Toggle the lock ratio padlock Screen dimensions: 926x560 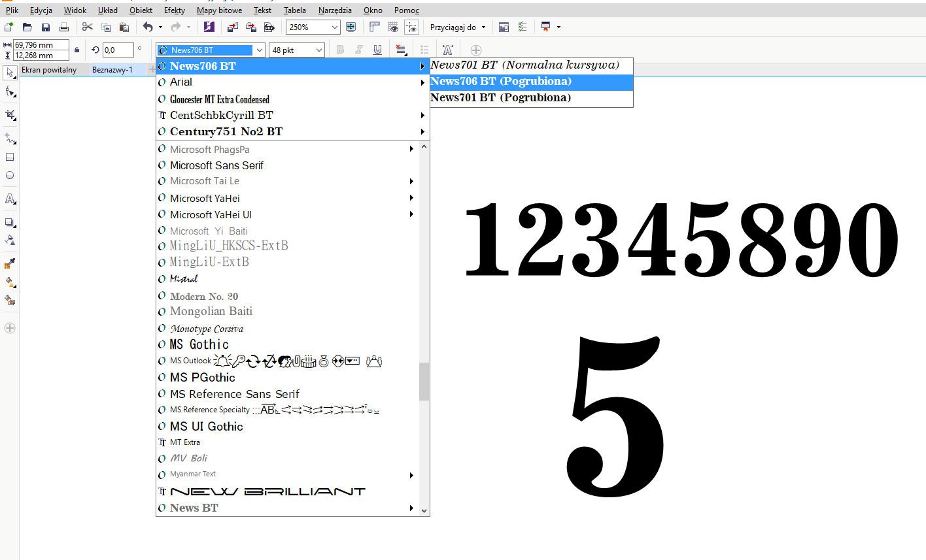click(77, 50)
